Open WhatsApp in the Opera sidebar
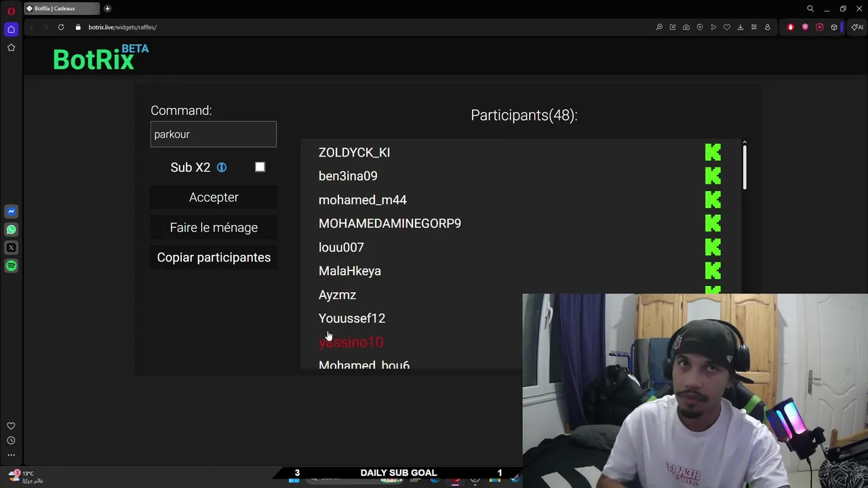868x488 pixels. (11, 230)
